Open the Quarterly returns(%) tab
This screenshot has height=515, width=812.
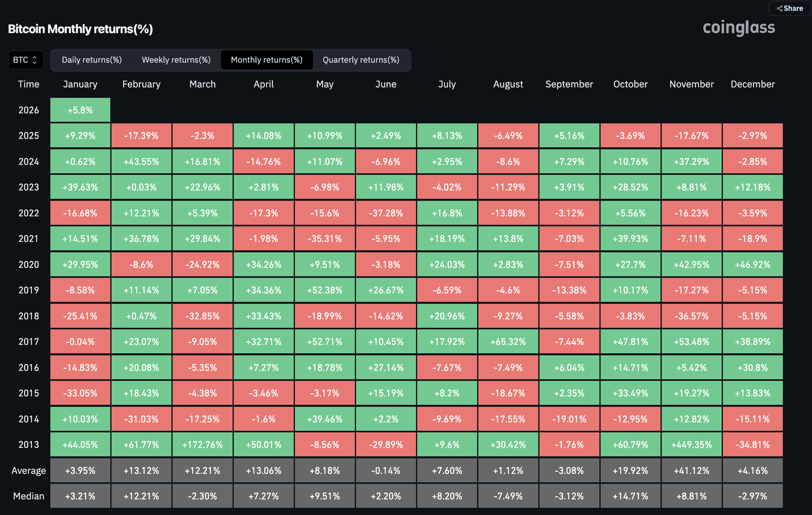pos(361,60)
